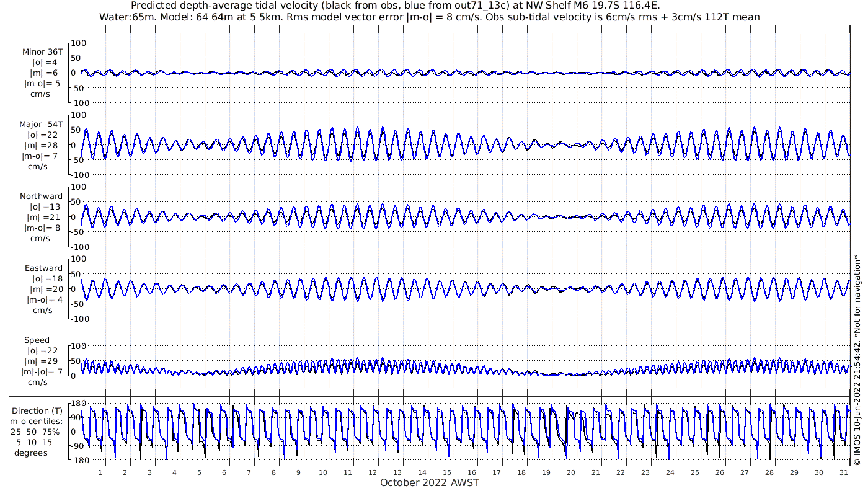Image resolution: width=868 pixels, height=496 pixels.
Task: Click '|m| =29' in the Speed panel
Action: 42,361
